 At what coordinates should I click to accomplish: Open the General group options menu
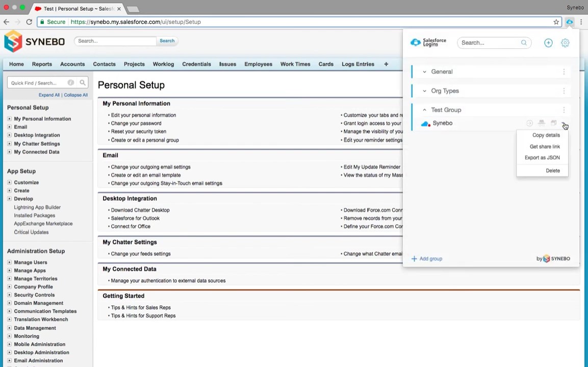coord(564,71)
